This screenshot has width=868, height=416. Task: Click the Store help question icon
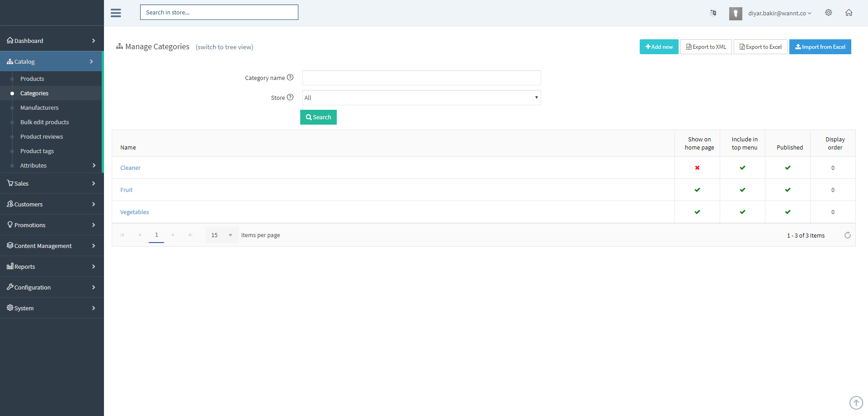tap(290, 98)
